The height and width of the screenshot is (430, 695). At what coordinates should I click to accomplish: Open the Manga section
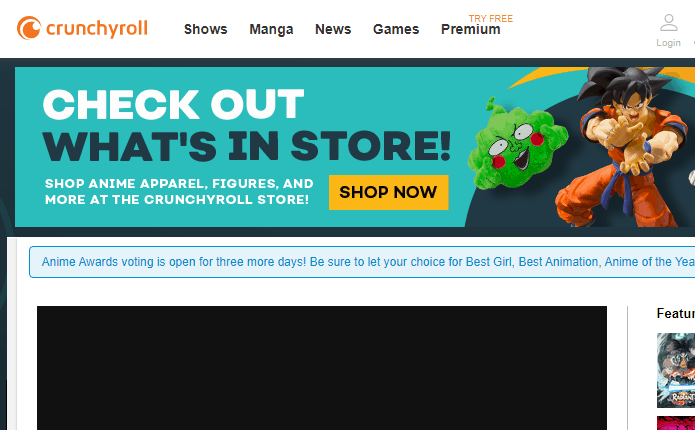point(271,29)
